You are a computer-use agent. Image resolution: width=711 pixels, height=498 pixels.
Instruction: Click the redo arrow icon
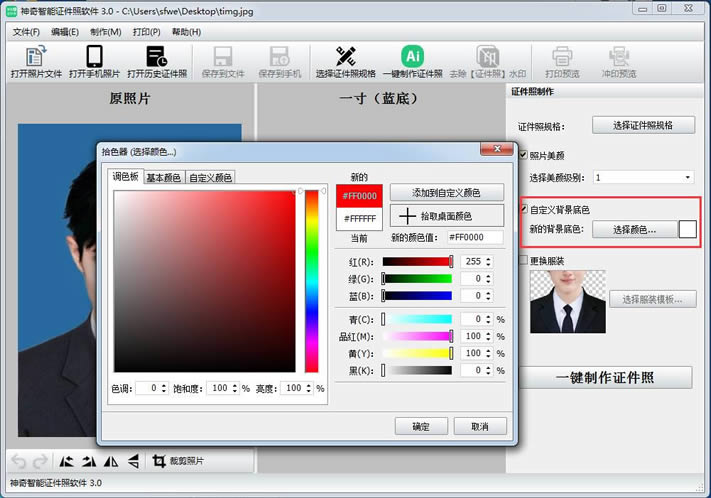tap(40, 461)
